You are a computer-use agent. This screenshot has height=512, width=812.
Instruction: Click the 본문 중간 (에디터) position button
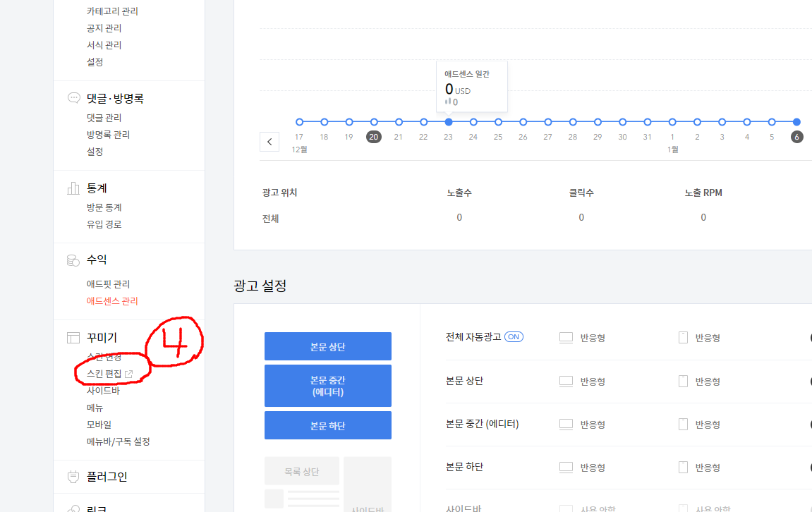[x=328, y=386]
